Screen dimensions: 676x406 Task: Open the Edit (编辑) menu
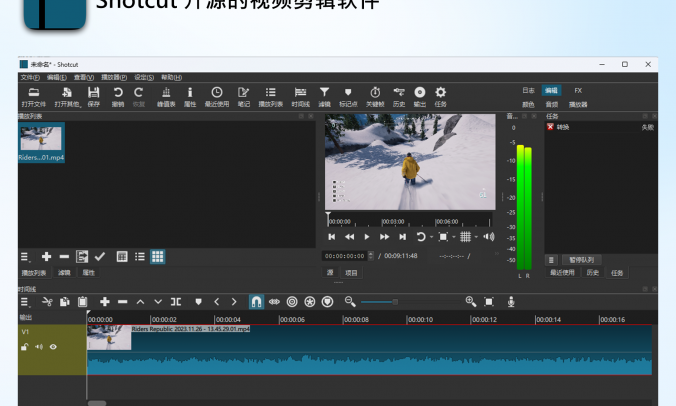pyautogui.click(x=56, y=77)
